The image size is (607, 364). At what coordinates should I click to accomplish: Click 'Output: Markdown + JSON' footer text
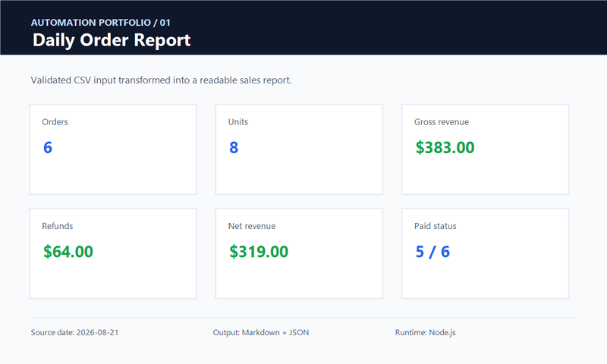click(261, 332)
